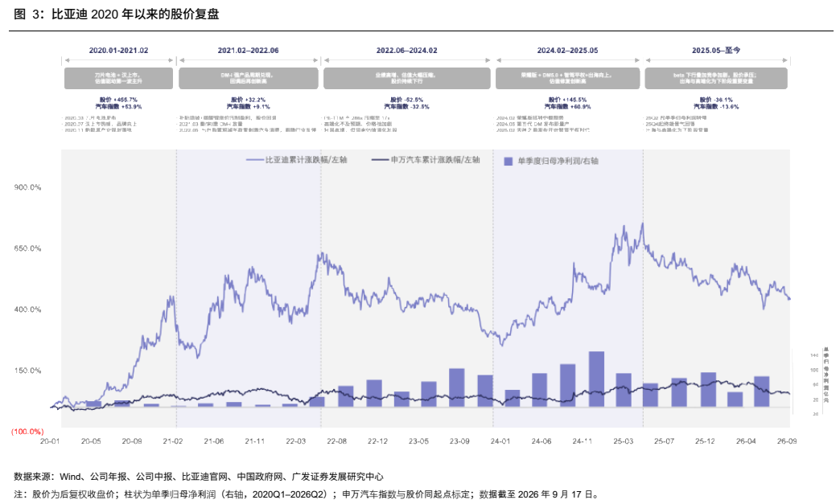This screenshot has width=840, height=504.
Task: Click the 22-03 date label
Action: tap(296, 440)
